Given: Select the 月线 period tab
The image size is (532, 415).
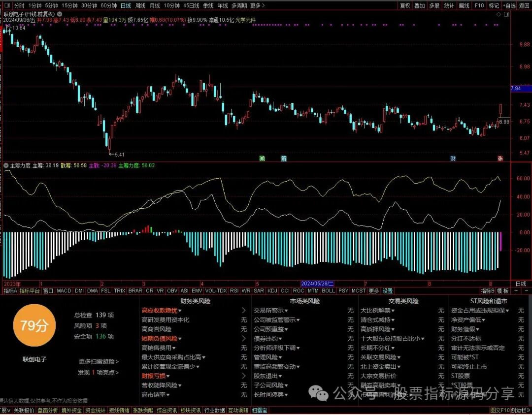Looking at the screenshot, I should tap(155, 5).
